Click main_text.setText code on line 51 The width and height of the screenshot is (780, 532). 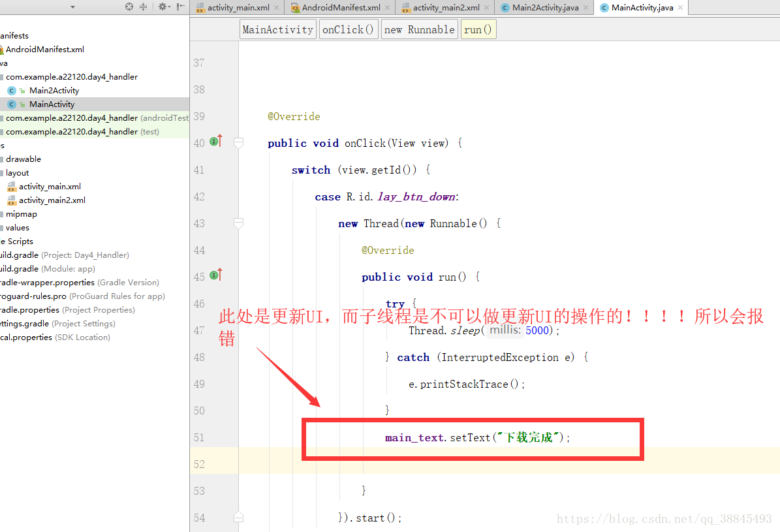pos(478,437)
